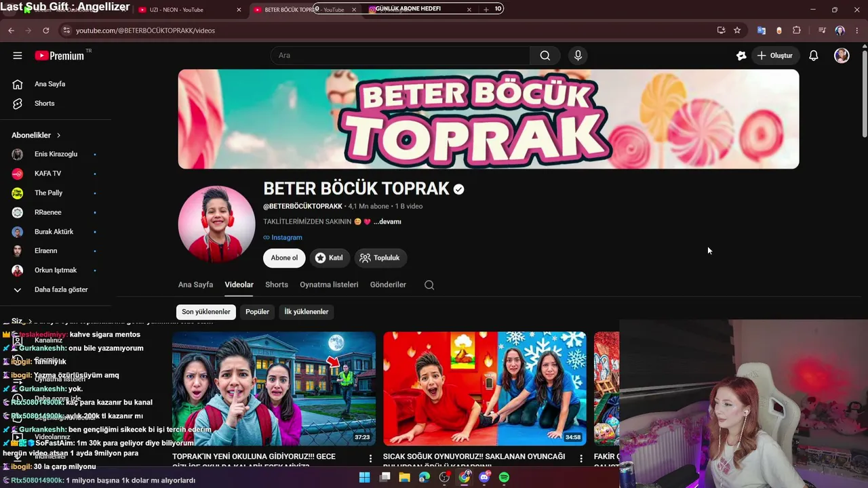868x488 pixels.
Task: Switch to the channel Shorts tab
Action: 277,285
